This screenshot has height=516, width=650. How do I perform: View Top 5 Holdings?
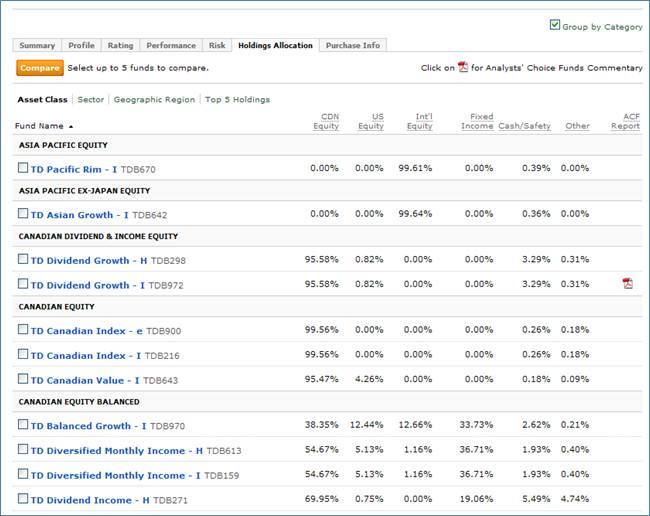[238, 99]
